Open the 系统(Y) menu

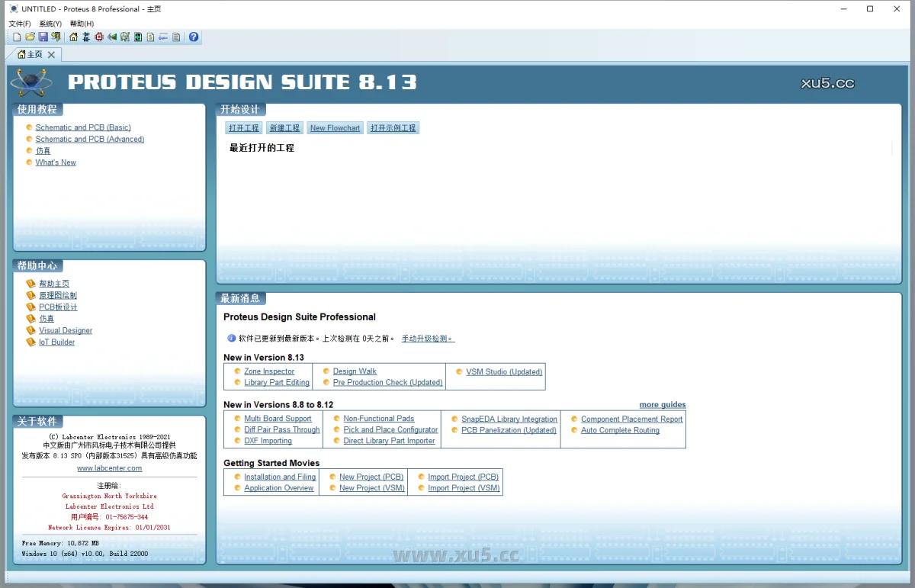coord(50,24)
